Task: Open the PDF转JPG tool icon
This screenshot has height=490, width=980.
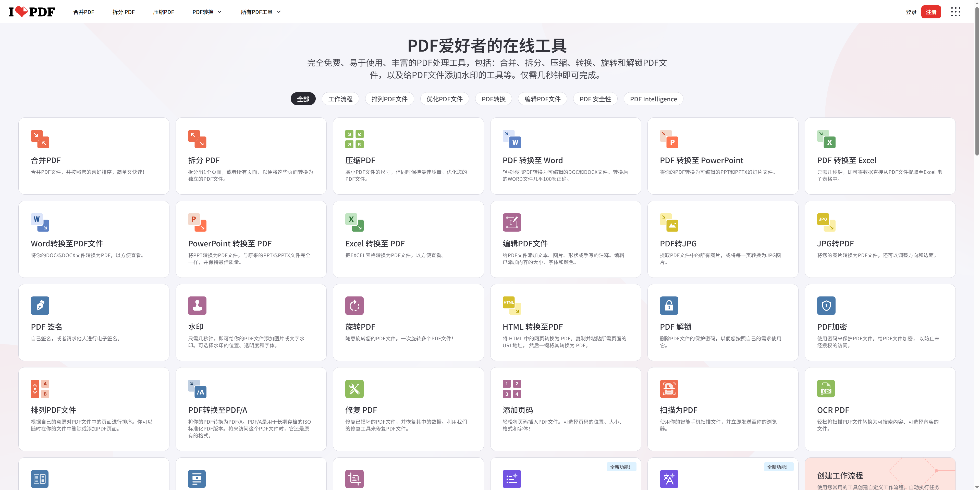Action: coord(669,222)
